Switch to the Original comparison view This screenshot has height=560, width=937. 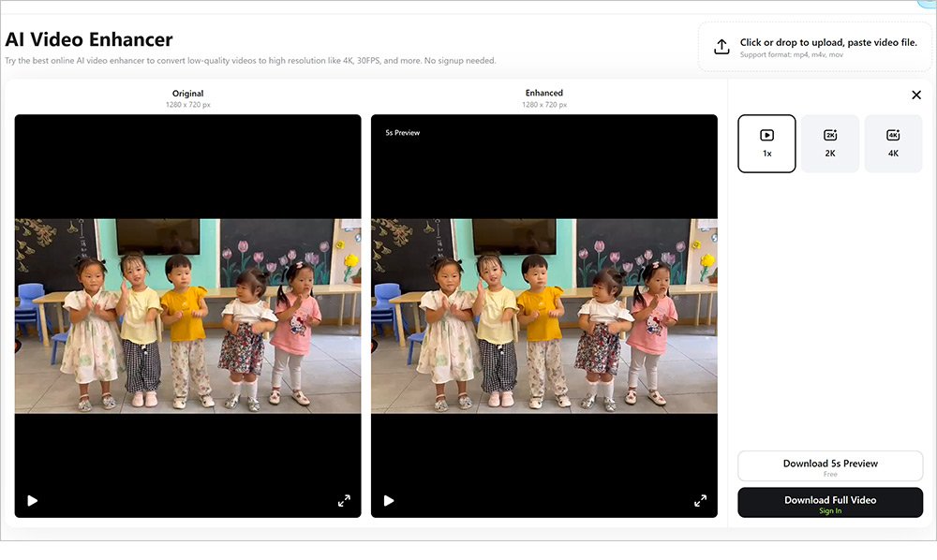(187, 93)
